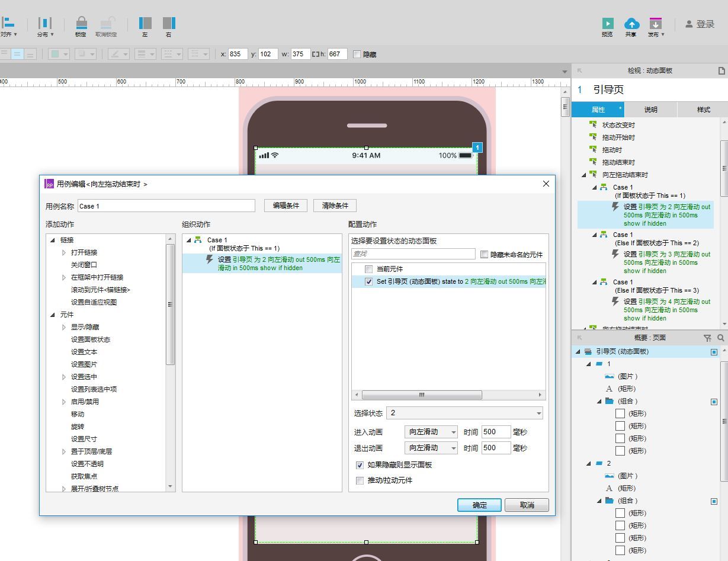Open the 选择状态 dropdown

(x=464, y=413)
